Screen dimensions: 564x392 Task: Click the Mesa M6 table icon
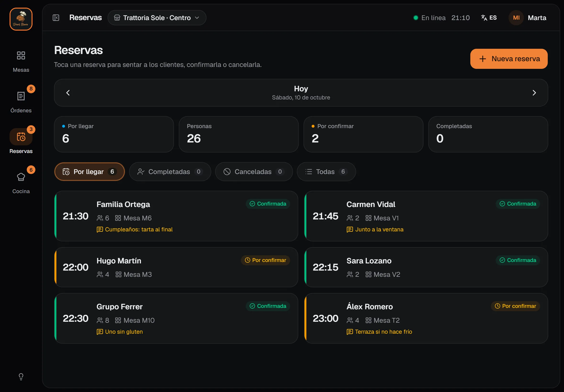pyautogui.click(x=118, y=218)
